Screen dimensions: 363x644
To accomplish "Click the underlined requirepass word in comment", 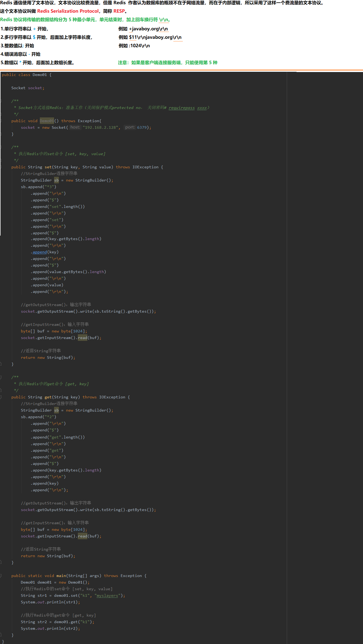I will pyautogui.click(x=182, y=108).
